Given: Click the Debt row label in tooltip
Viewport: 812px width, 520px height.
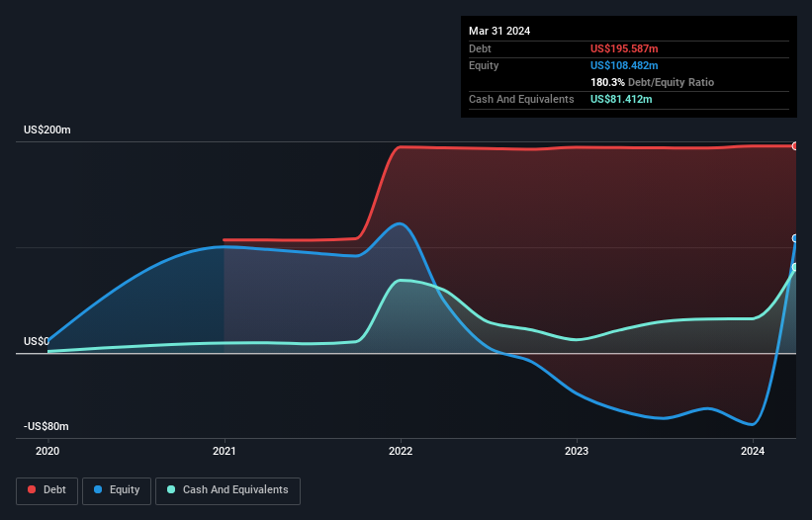Looking at the screenshot, I should point(480,48).
